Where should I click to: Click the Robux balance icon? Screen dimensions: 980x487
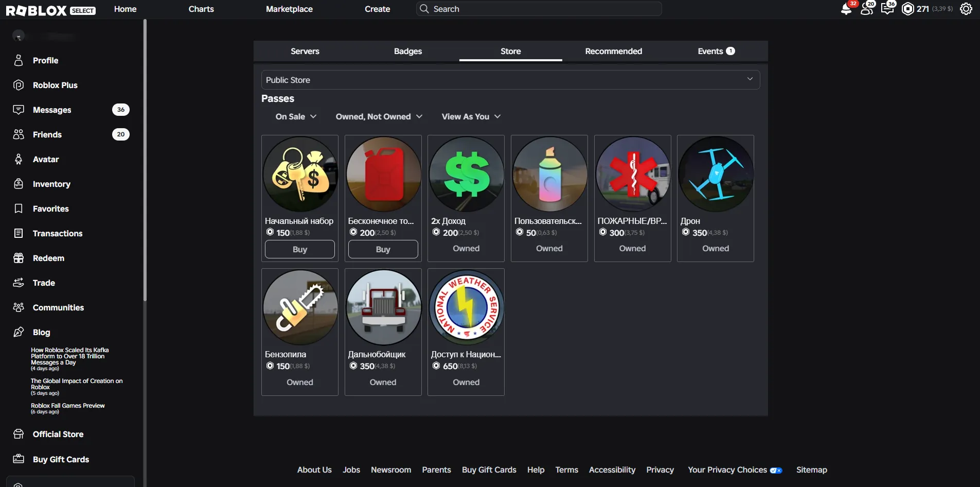(908, 9)
